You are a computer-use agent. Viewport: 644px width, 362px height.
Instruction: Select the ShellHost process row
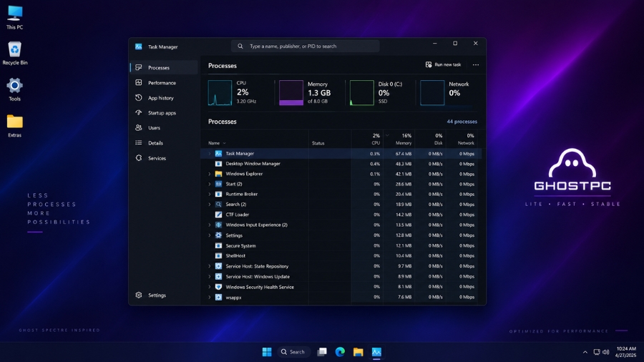(341, 255)
